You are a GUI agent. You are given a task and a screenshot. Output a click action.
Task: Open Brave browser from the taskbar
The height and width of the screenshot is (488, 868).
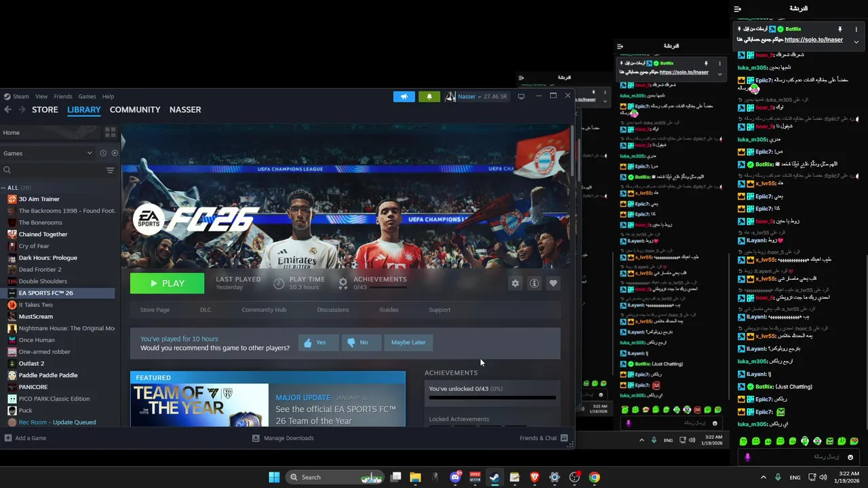534,477
